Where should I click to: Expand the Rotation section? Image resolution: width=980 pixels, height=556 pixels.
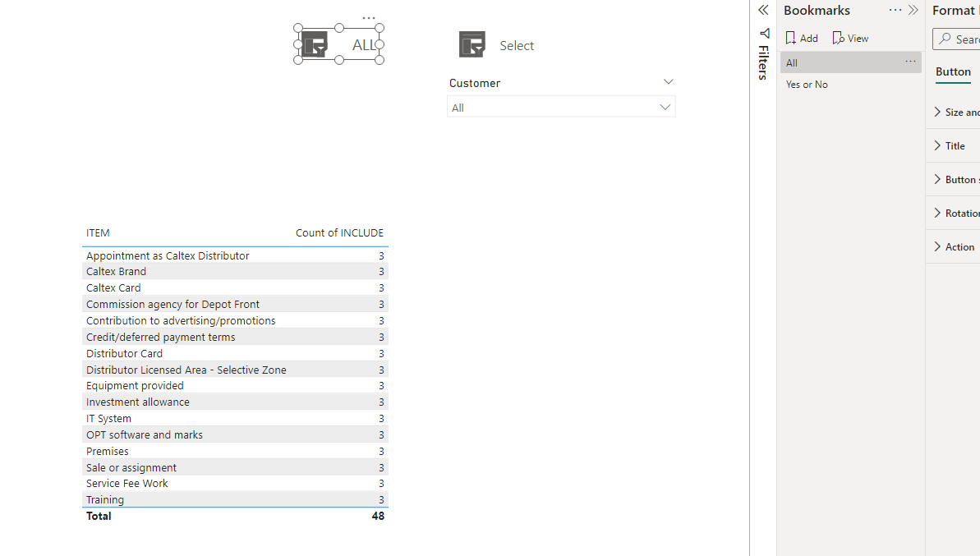(937, 213)
